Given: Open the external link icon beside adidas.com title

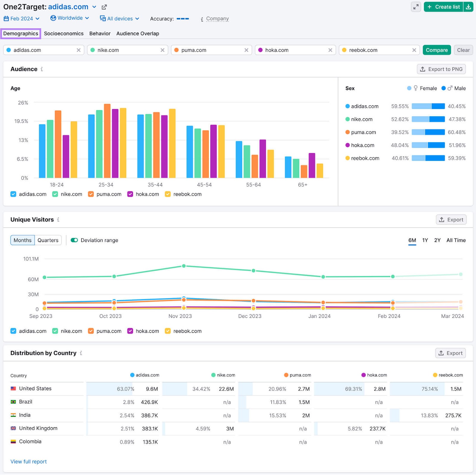Looking at the screenshot, I should click(x=104, y=7).
